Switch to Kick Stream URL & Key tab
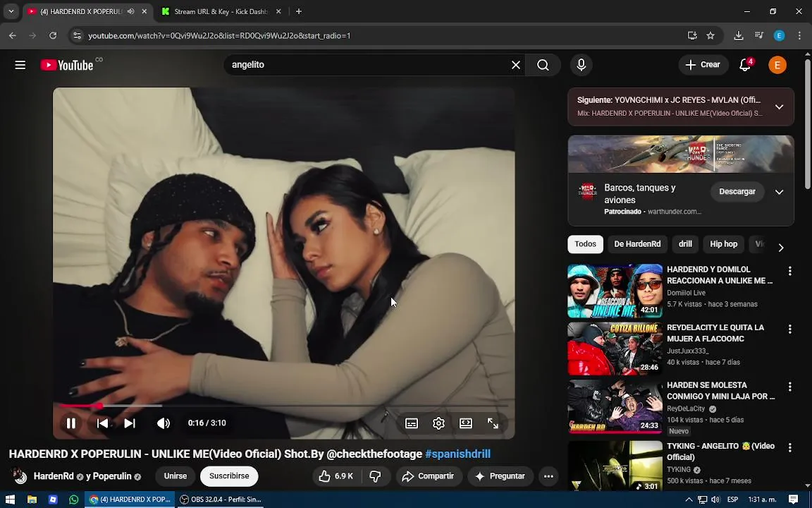Viewport: 812px width, 508px height. (221, 11)
